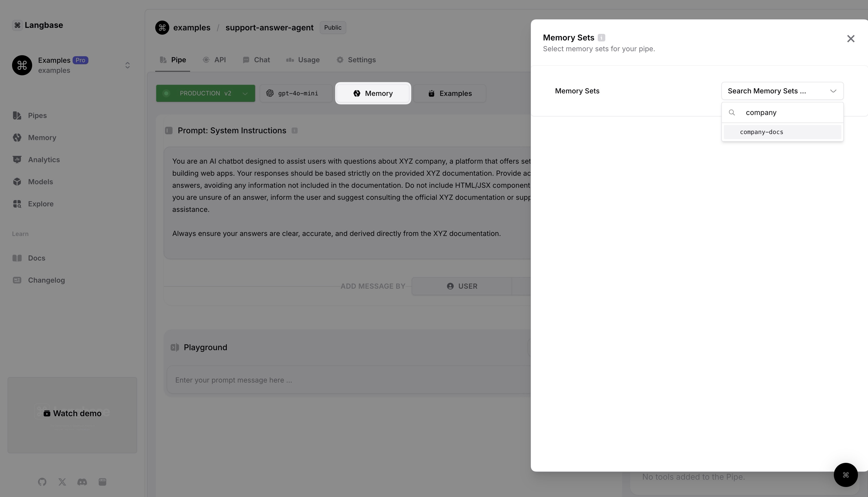Click the browser window icon in sidebar footer

click(102, 482)
